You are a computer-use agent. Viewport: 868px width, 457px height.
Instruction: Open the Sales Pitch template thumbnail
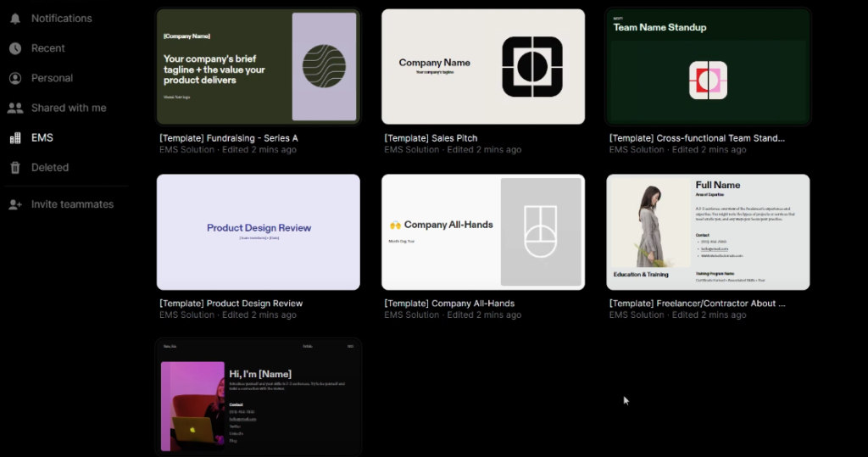pyautogui.click(x=483, y=67)
